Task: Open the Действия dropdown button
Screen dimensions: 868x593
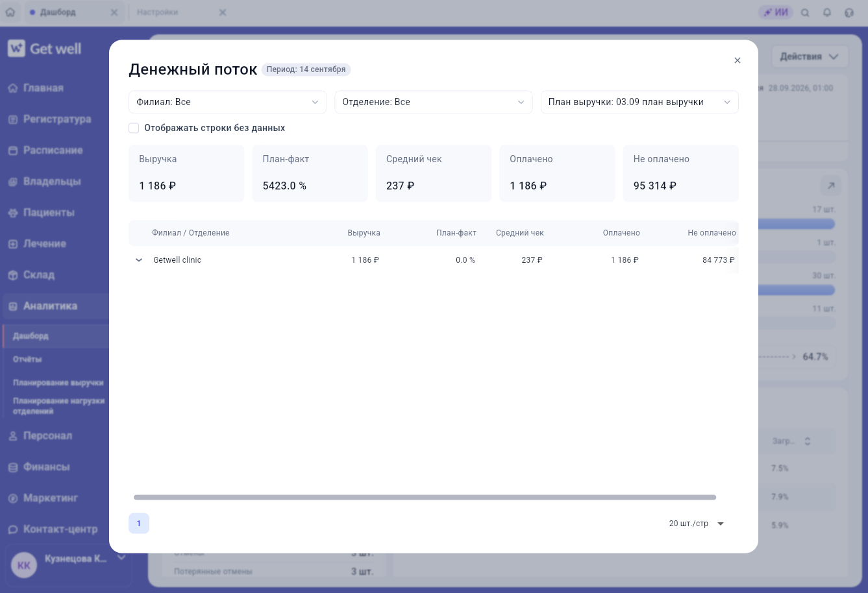Action: point(810,56)
